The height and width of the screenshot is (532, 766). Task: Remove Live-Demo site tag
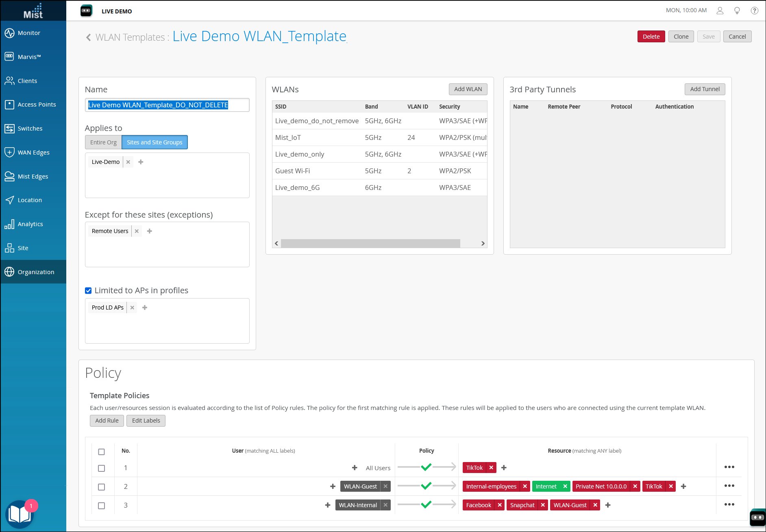pos(128,162)
